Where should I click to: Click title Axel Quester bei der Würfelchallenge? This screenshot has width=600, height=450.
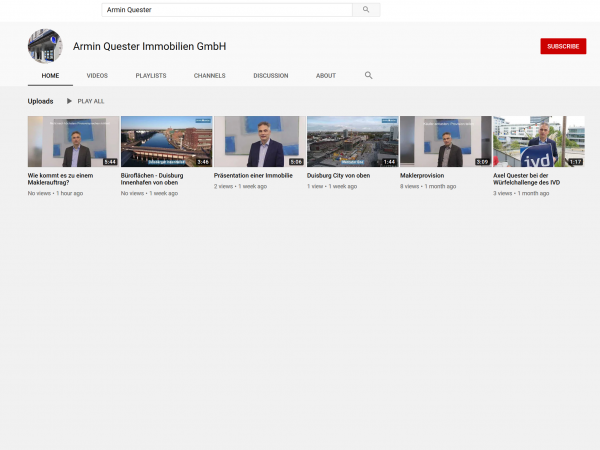tap(526, 179)
